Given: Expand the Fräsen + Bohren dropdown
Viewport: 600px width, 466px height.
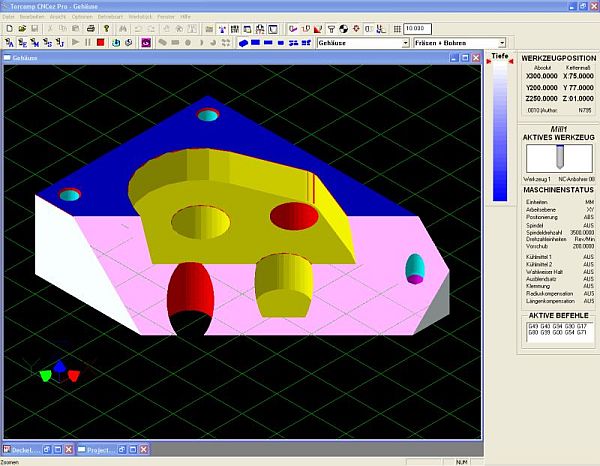Looking at the screenshot, I should point(501,43).
